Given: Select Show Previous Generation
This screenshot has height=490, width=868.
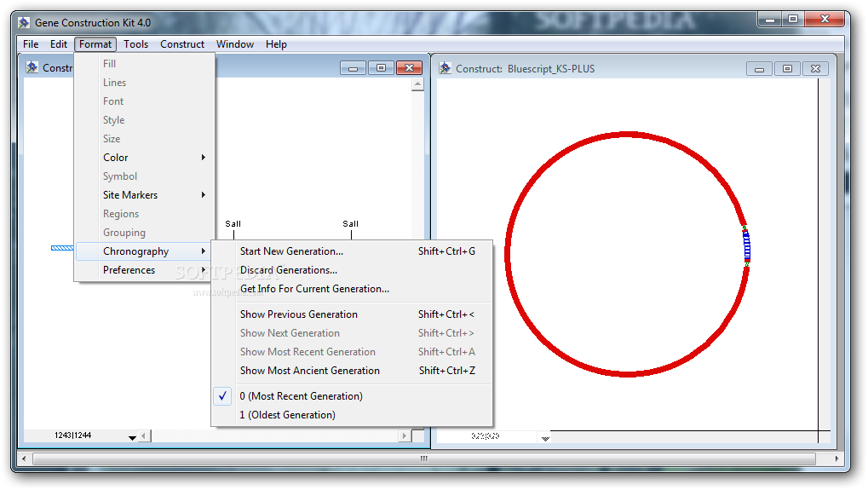Looking at the screenshot, I should click(352, 314).
